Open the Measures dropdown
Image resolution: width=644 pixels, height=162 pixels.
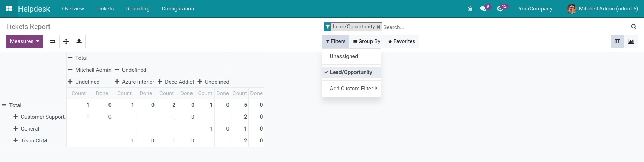[x=24, y=41]
